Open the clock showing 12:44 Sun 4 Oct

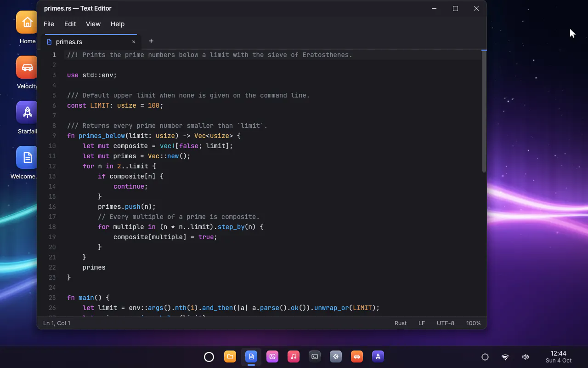[x=558, y=356]
